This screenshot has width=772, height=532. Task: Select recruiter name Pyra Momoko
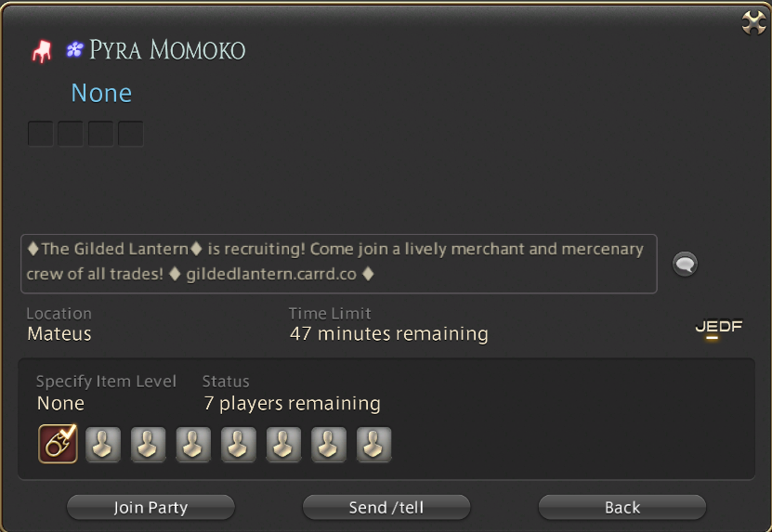pos(167,50)
